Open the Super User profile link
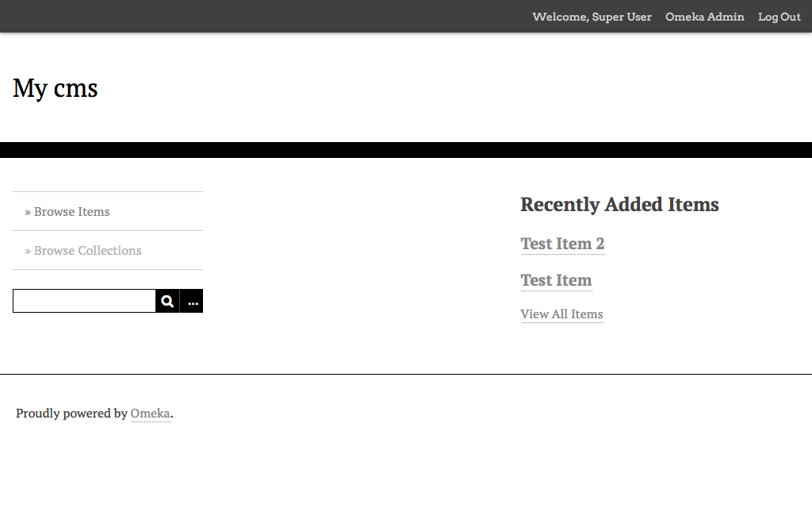The image size is (812, 508). (x=622, y=17)
